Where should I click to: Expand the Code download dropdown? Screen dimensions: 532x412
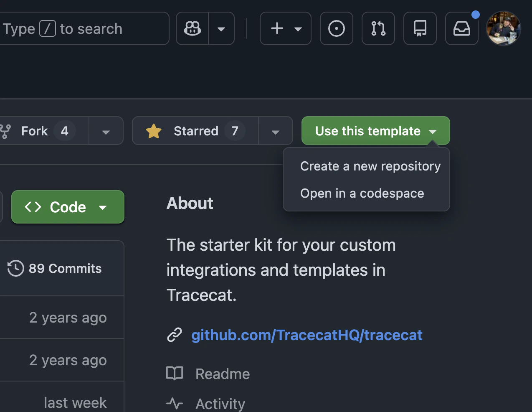(103, 207)
